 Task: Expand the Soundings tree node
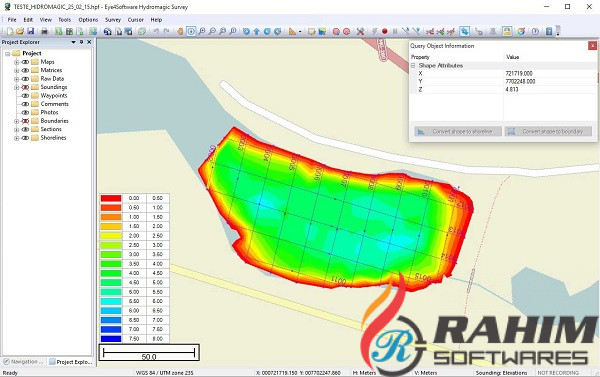pos(16,87)
